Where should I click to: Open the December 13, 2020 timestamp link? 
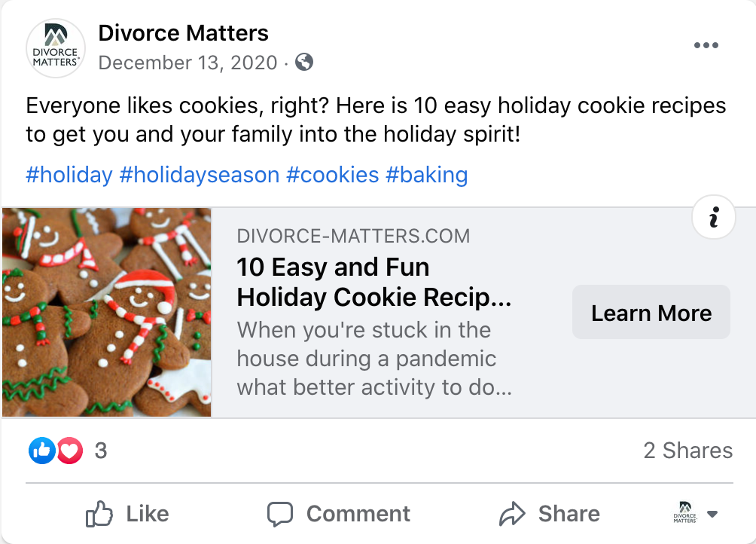(187, 63)
